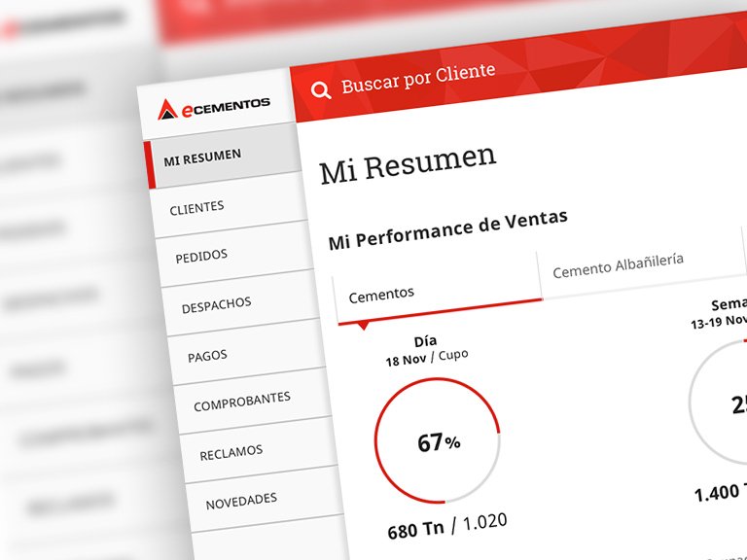This screenshot has width=747, height=560.
Task: Open Novedades in the sidebar
Action: pyautogui.click(x=241, y=501)
